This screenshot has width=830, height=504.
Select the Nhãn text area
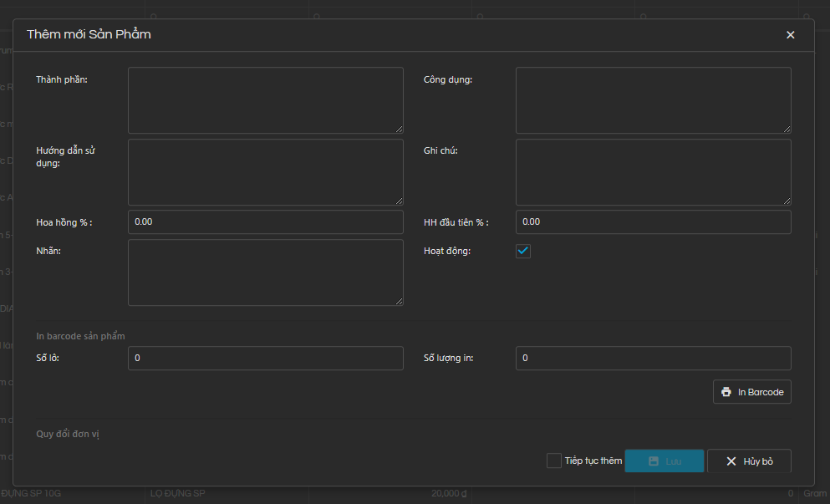point(265,272)
